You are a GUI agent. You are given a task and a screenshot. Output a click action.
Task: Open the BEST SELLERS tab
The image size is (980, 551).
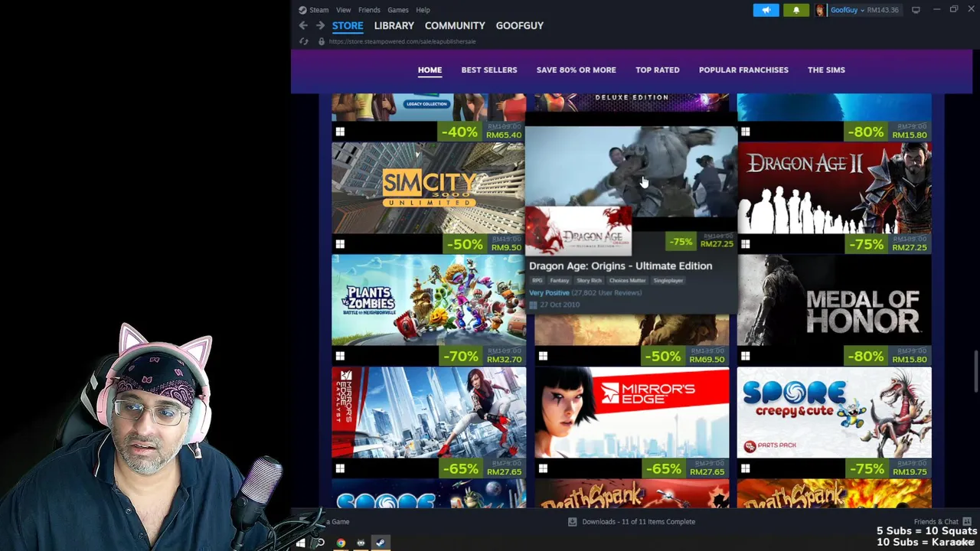point(489,70)
